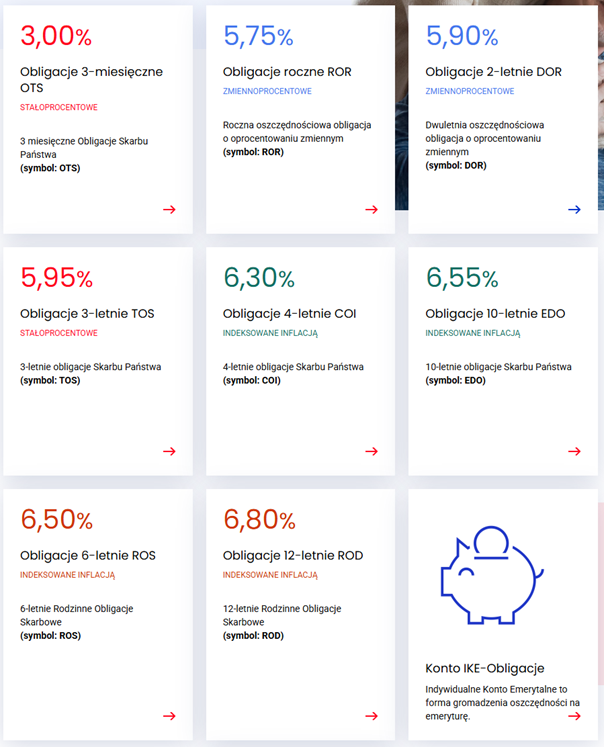Open the Obligacje 10-letnie EDO title
Viewport: 604px width, 747px height.
click(x=495, y=314)
